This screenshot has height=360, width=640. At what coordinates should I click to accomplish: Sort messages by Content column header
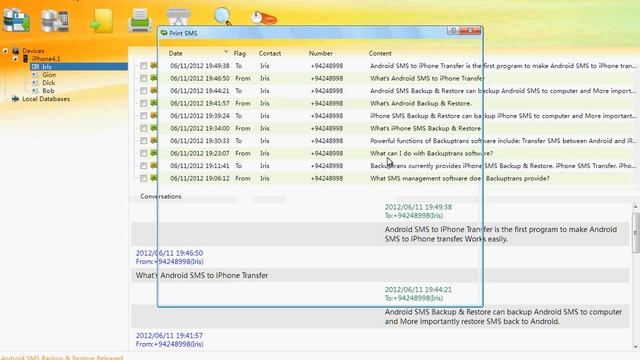[x=380, y=53]
